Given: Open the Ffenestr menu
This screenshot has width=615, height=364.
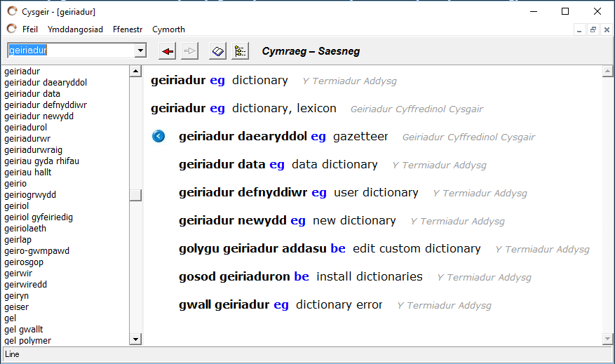Looking at the screenshot, I should pos(128,29).
